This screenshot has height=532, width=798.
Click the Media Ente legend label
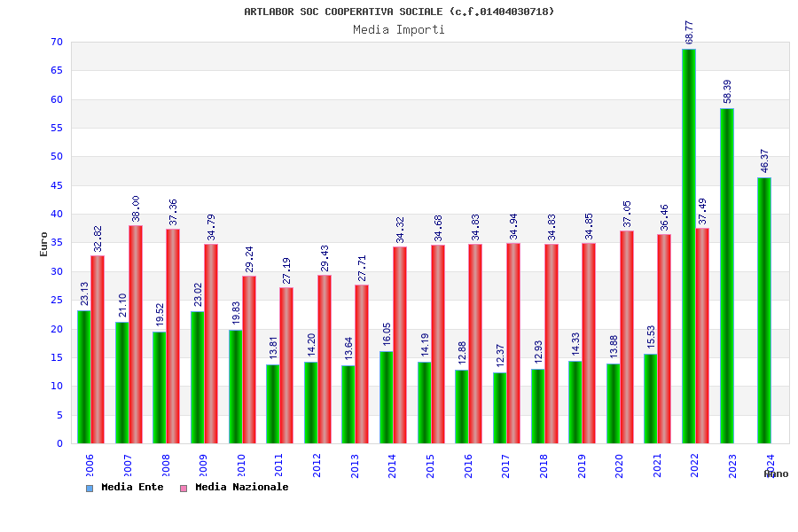tap(132, 487)
